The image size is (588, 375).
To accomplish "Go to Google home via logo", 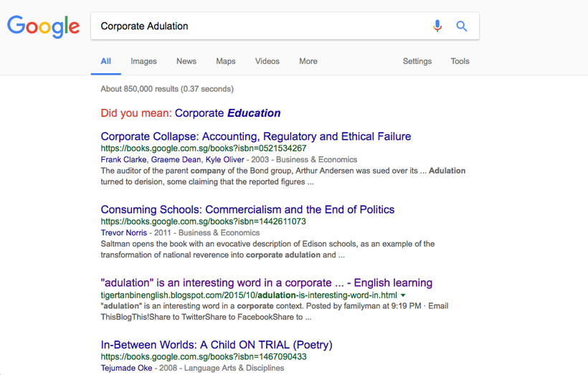I will [44, 27].
